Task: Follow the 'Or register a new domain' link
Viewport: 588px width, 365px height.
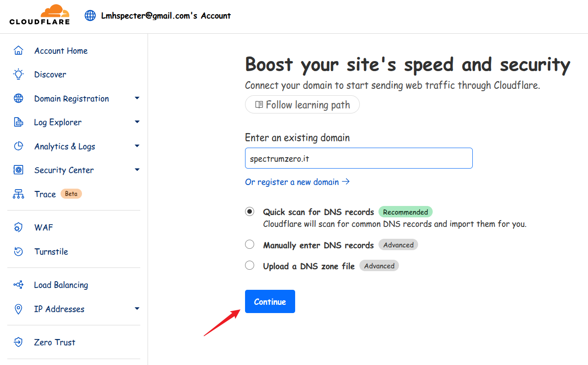Action: coord(297,182)
